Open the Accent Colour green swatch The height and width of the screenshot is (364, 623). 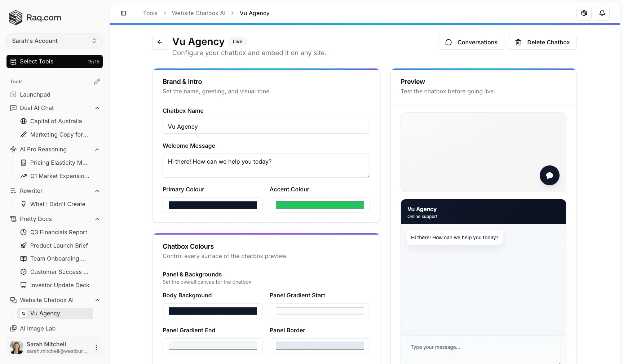point(319,205)
